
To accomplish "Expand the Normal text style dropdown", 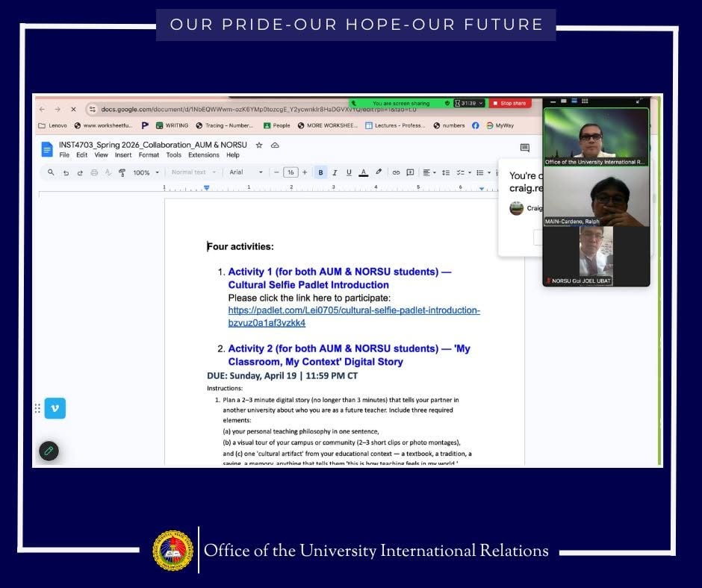I will click(x=194, y=172).
